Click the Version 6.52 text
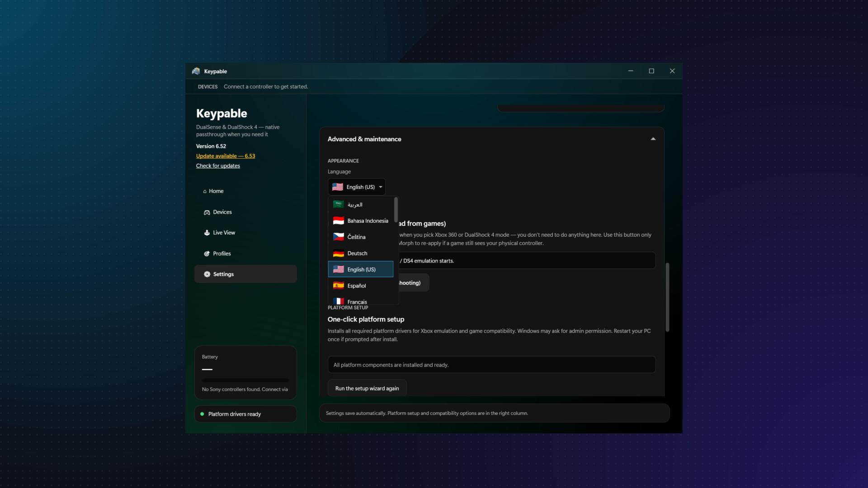This screenshot has width=868, height=488. pos(211,146)
